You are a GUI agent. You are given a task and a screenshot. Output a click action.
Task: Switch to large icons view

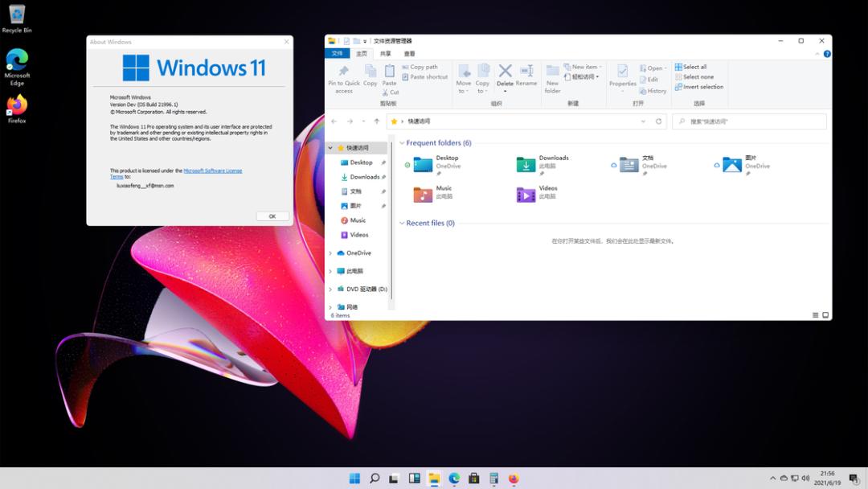(x=825, y=315)
